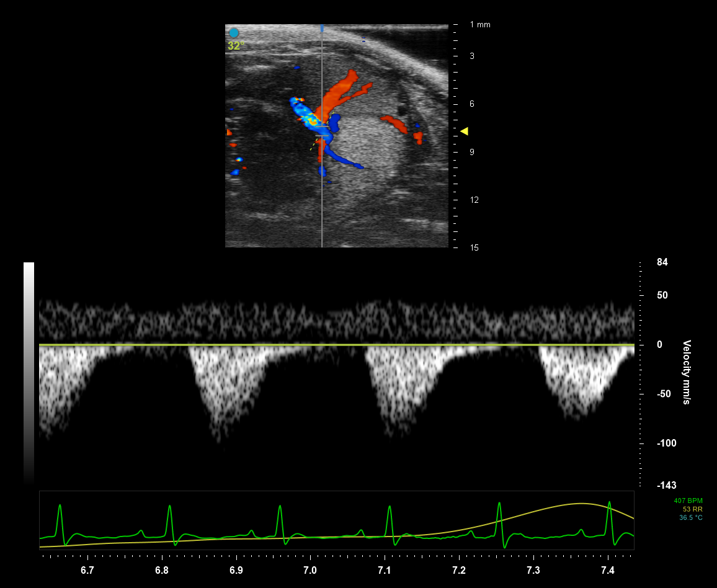Jump to the 7.0 time axis tick
The image size is (717, 588).
pos(310,570)
